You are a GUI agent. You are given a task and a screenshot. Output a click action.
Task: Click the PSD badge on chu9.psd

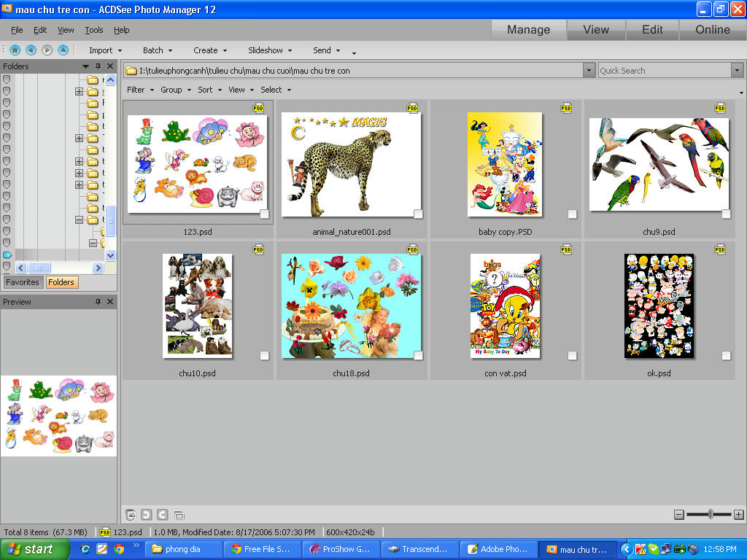(720, 109)
